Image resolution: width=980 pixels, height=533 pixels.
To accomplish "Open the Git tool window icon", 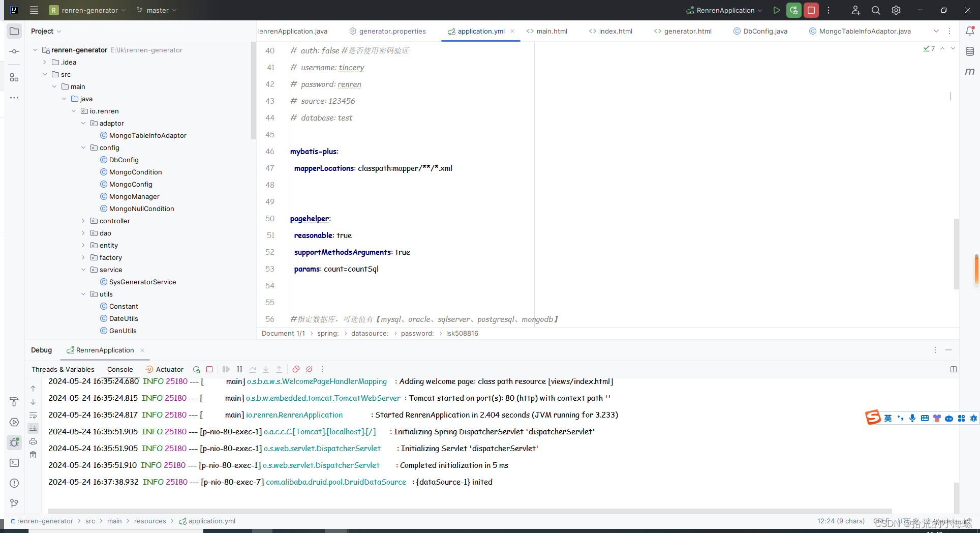I will click(x=14, y=504).
